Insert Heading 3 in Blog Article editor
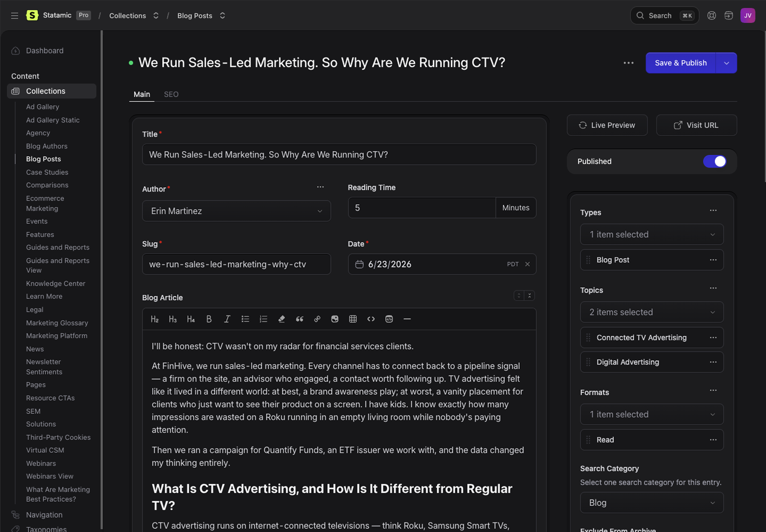 (173, 319)
